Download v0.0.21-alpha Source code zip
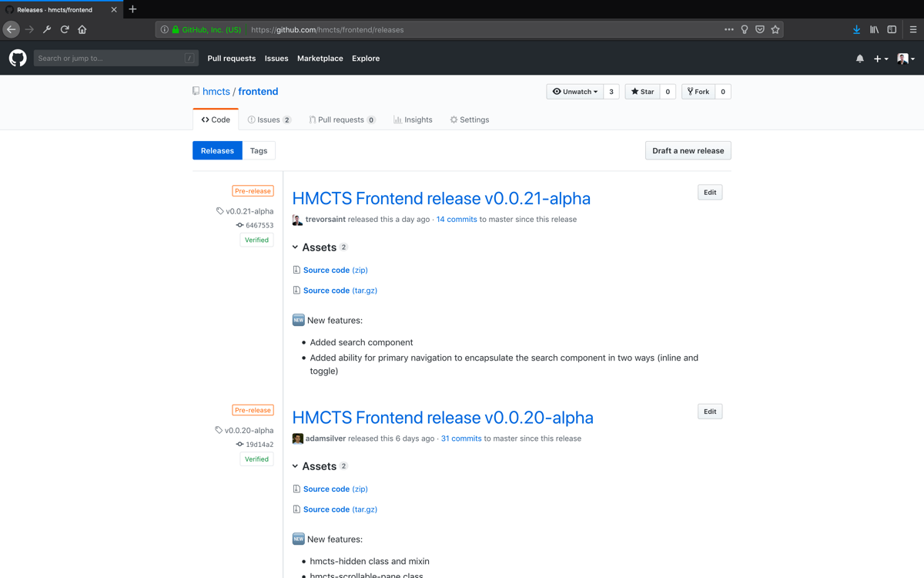The height and width of the screenshot is (578, 924). (x=336, y=271)
